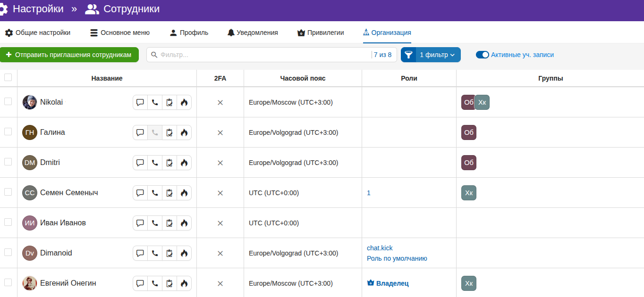
Task: Click the funnel filter icon
Action: 408,55
